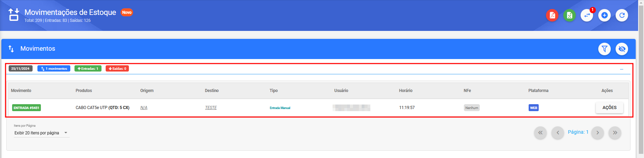Click the blurred user name cell

351,108
